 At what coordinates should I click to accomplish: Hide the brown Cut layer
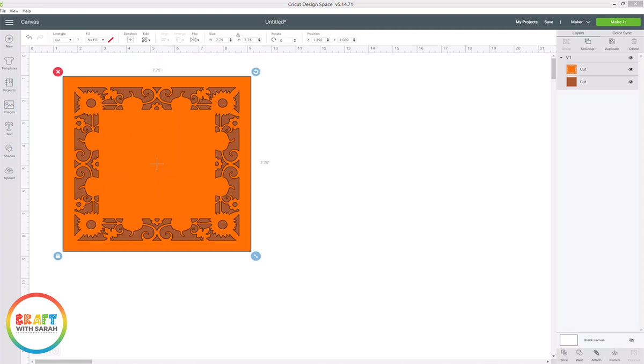(x=631, y=82)
